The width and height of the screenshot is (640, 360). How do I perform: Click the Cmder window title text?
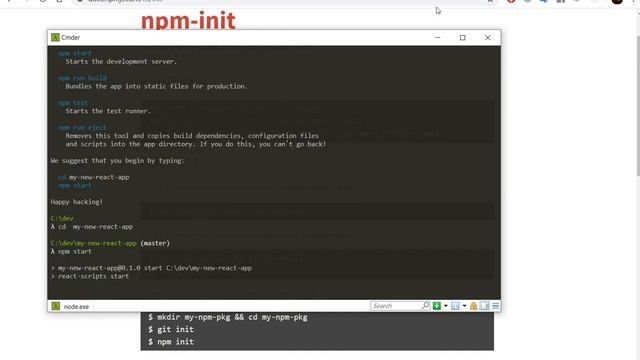pyautogui.click(x=71, y=38)
